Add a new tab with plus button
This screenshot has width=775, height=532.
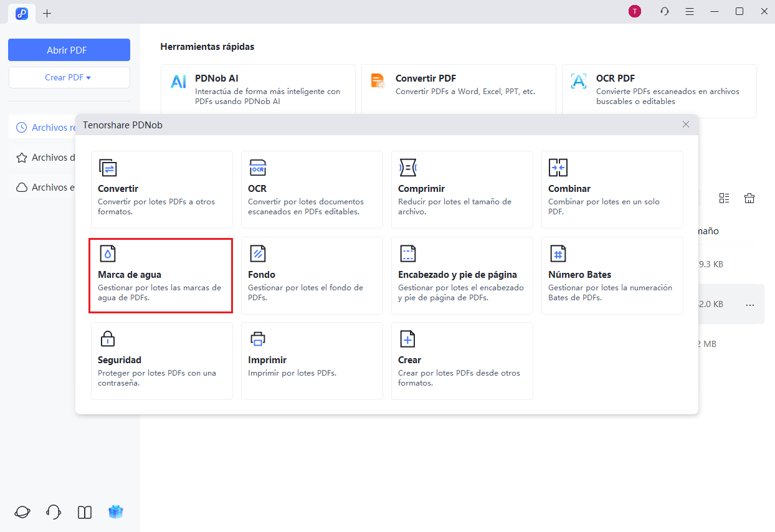[47, 13]
